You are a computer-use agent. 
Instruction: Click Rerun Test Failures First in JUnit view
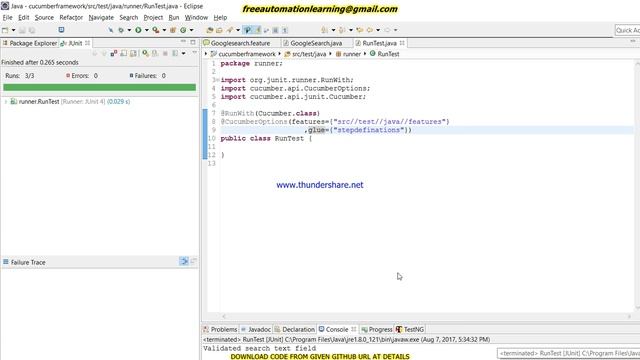[x=155, y=53]
